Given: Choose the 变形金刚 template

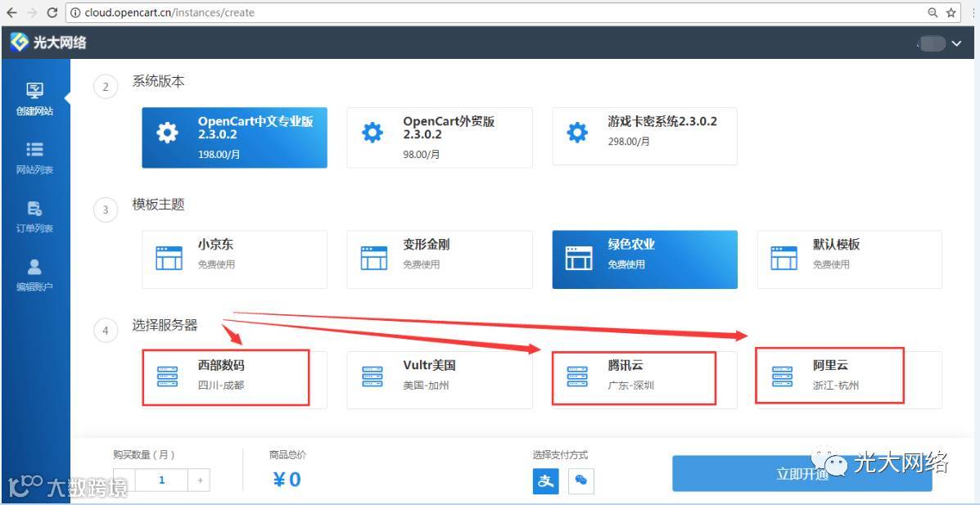Looking at the screenshot, I should [x=440, y=259].
